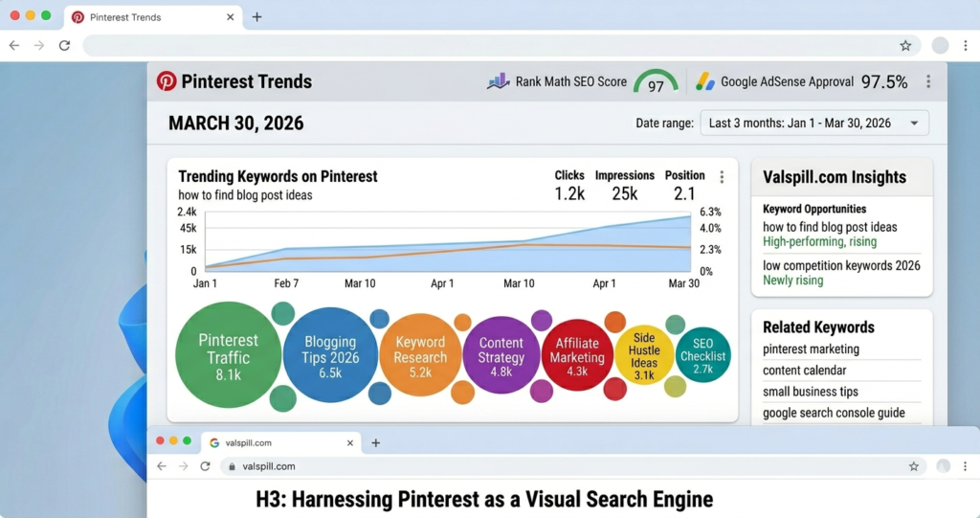Open the profile avatar in the valspill.com window
The image size is (980, 518).
[943, 465]
